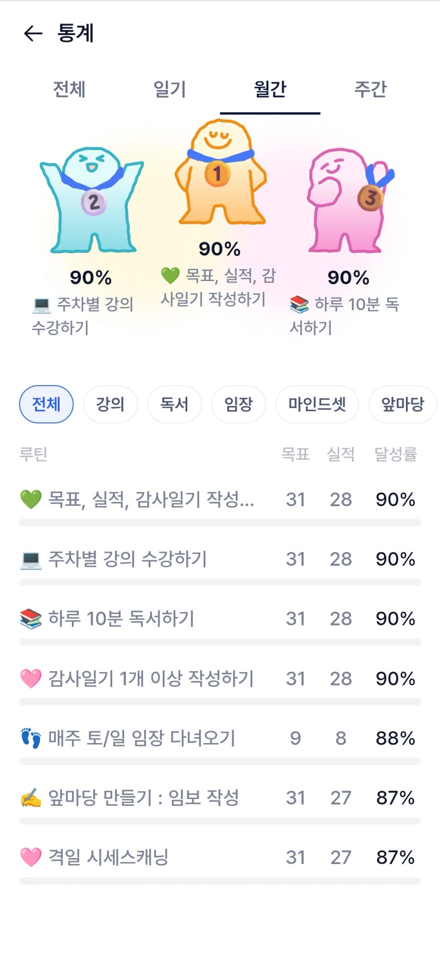
Task: Click the progress bar under 격일 시세스캐닝
Action: click(x=220, y=881)
